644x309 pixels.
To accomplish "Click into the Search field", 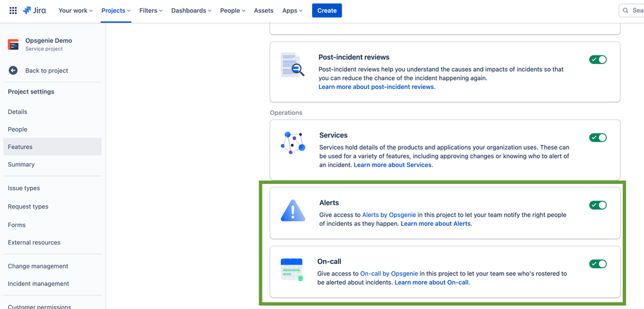I will [632, 11].
